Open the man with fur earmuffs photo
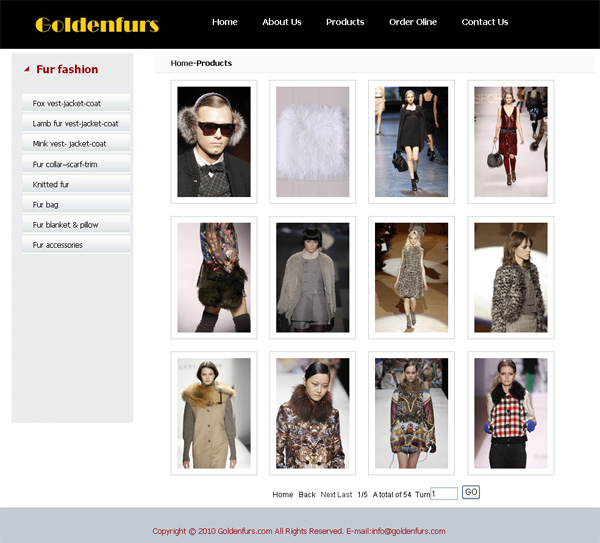600x543 pixels. 214,142
